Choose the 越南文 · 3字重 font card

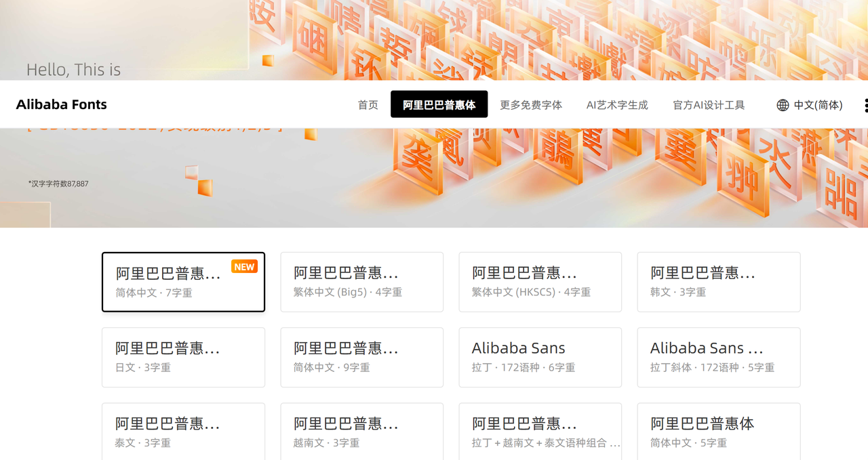[361, 432]
